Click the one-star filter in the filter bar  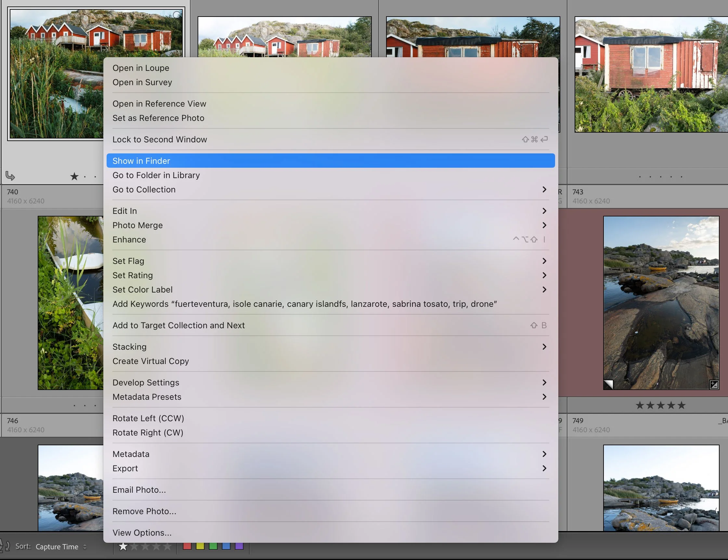[x=123, y=547]
